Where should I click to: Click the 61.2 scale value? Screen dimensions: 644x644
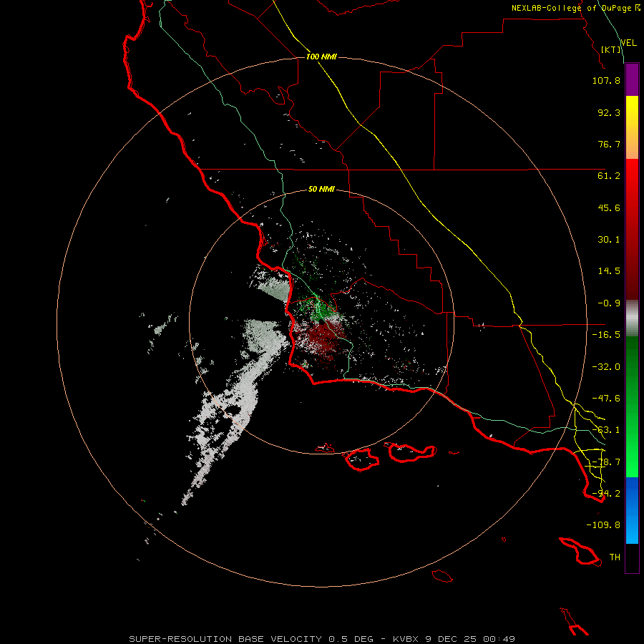point(609,176)
